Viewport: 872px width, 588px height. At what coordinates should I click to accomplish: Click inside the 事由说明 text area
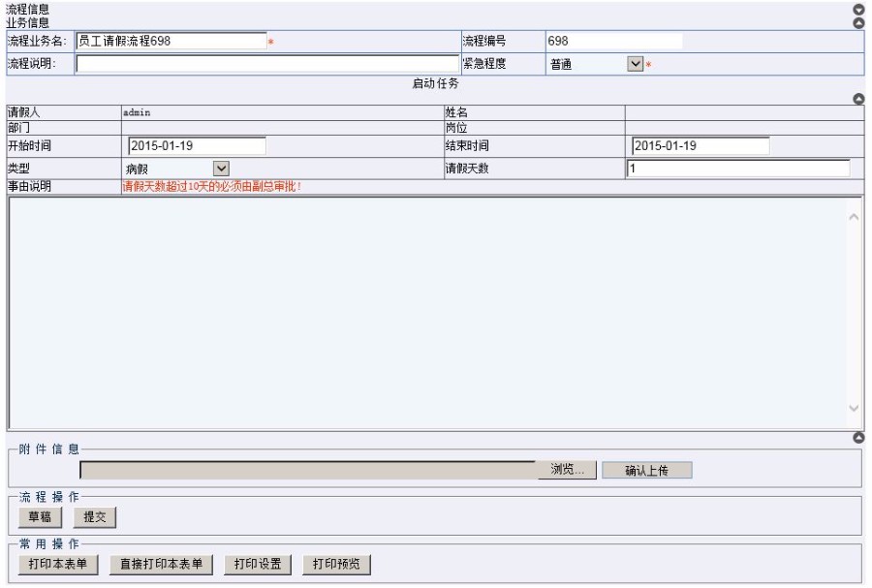click(427, 313)
